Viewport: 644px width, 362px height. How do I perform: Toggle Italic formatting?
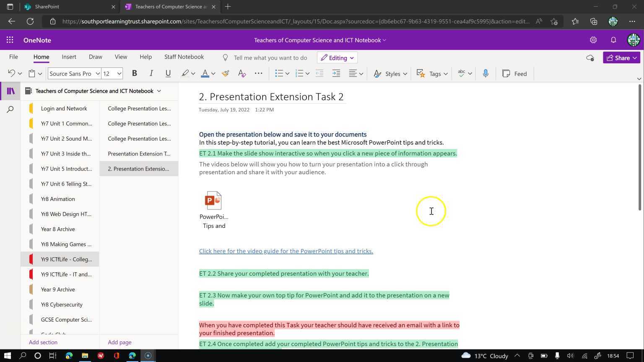click(x=151, y=74)
